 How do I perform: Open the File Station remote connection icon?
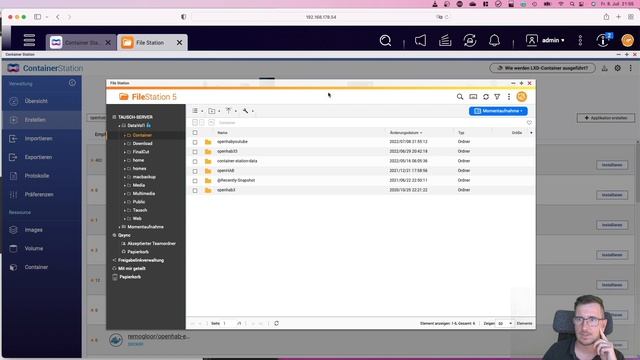(x=473, y=97)
